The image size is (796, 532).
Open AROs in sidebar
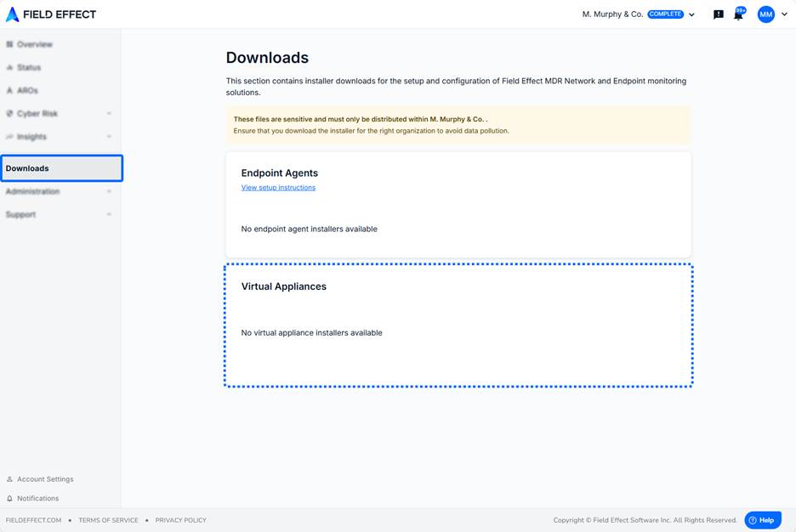coord(27,90)
